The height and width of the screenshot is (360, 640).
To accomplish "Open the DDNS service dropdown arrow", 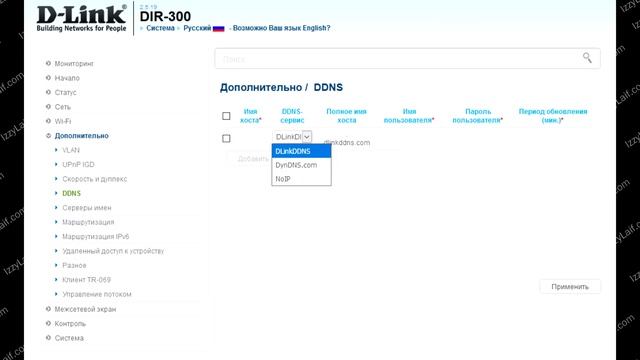I will [x=307, y=137].
